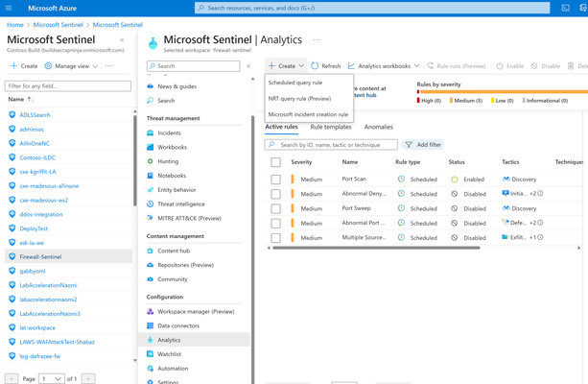Switch to the Rule templates tab
Image resolution: width=588 pixels, height=384 pixels.
(x=331, y=127)
